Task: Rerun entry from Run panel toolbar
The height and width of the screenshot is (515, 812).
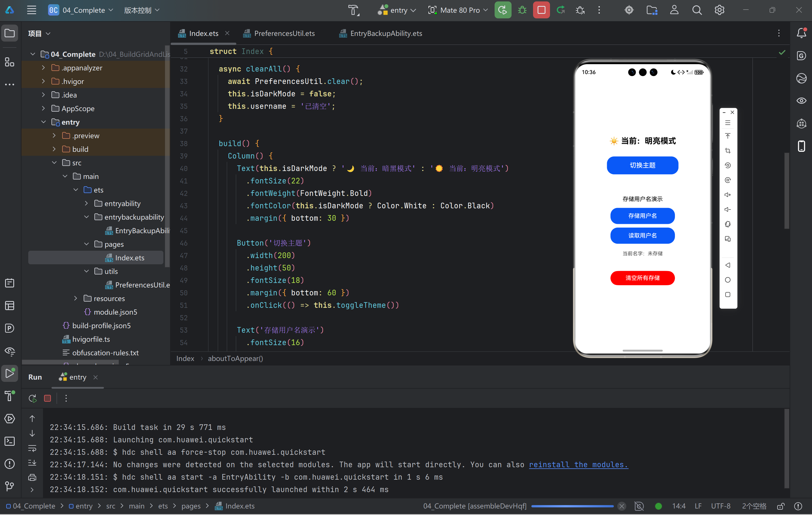Action: 33,398
